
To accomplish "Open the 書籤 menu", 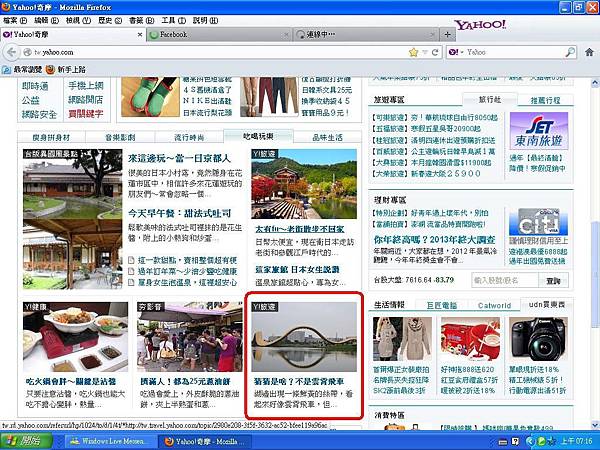I will (142, 21).
